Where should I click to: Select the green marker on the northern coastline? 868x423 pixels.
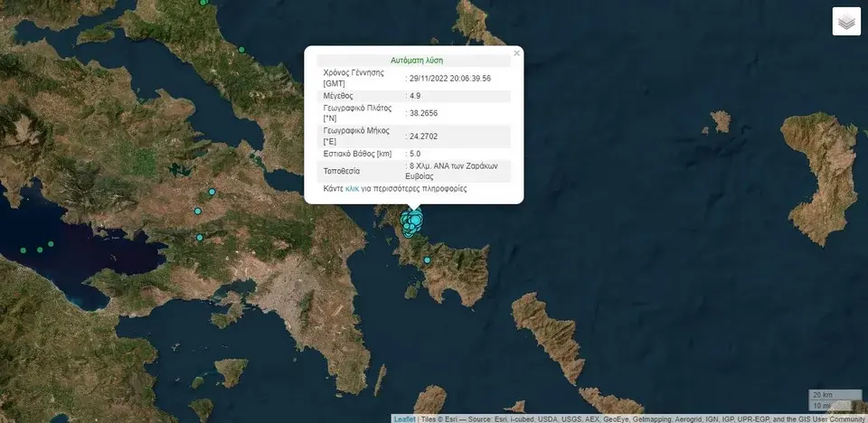242,48
